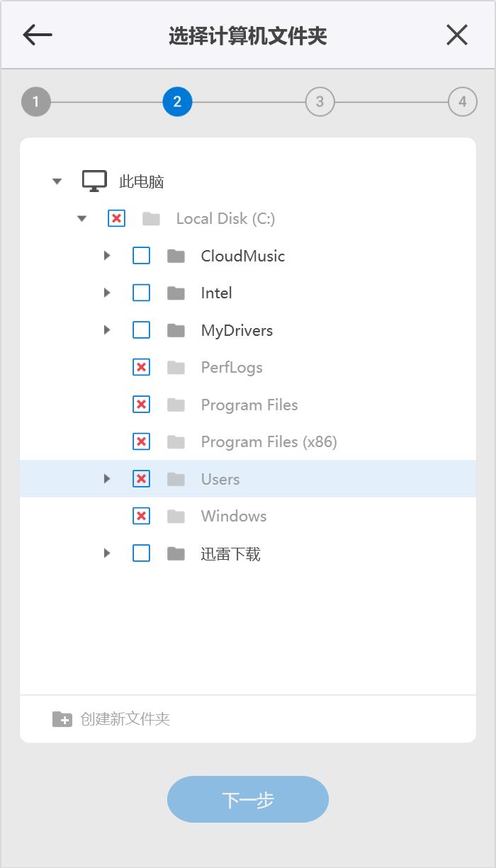Expand the 迅雷下载 folder

[107, 553]
